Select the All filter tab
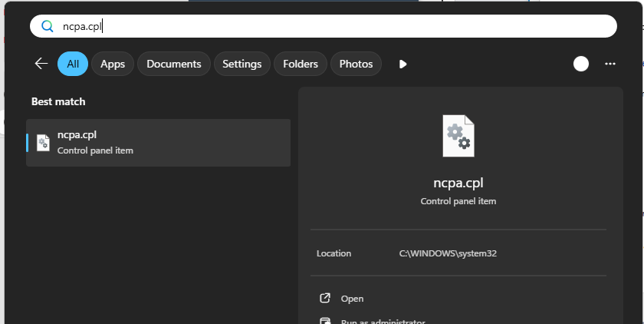 pyautogui.click(x=73, y=64)
